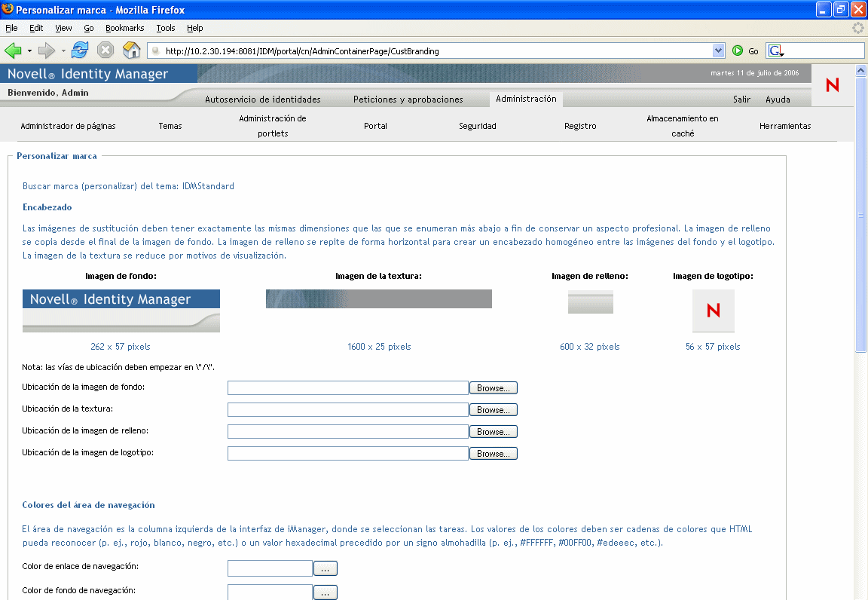Browse for the imagen de logotipo file
The width and height of the screenshot is (868, 600).
coord(494,453)
